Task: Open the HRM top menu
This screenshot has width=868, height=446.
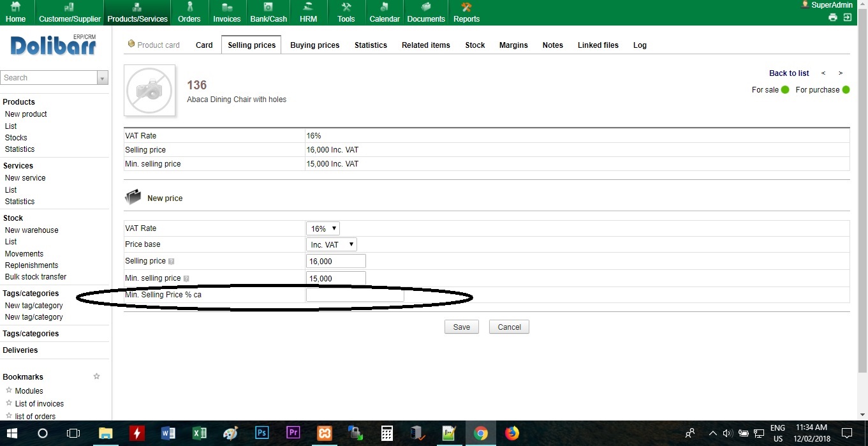Action: (x=308, y=13)
